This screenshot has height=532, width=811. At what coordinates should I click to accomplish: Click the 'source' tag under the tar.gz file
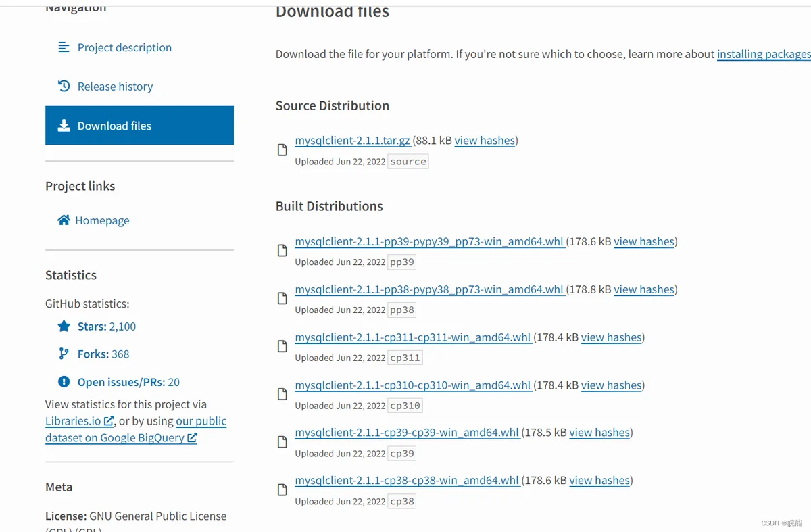click(408, 162)
